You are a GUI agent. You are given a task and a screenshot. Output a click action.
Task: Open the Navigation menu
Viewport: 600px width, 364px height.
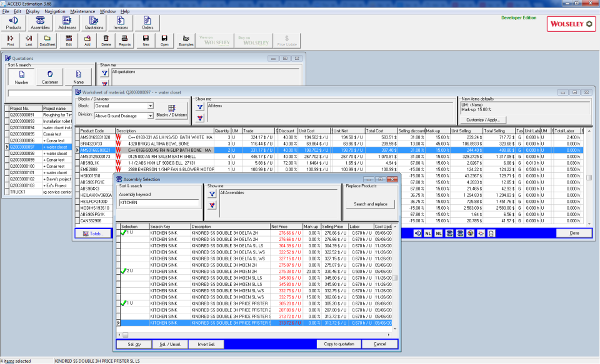coord(54,11)
